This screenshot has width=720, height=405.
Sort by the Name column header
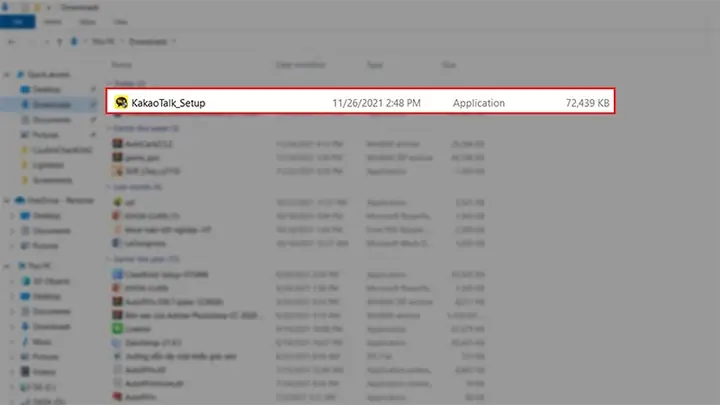pyautogui.click(x=122, y=65)
